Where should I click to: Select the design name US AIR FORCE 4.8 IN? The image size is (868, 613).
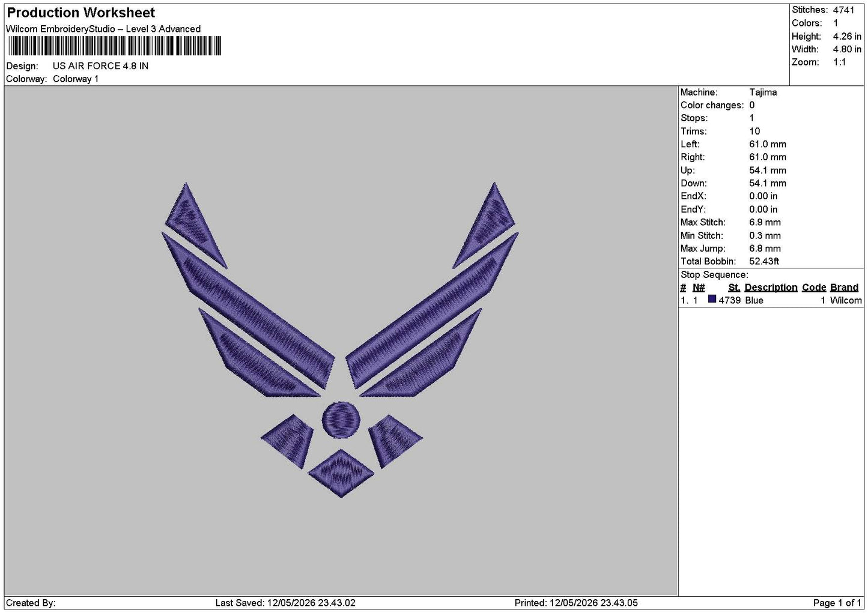(100, 66)
